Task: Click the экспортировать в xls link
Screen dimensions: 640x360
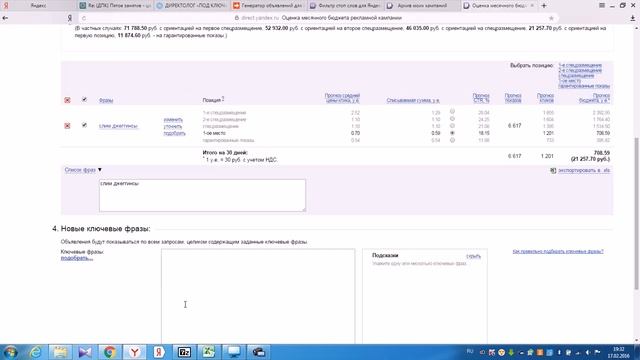Action: click(584, 170)
